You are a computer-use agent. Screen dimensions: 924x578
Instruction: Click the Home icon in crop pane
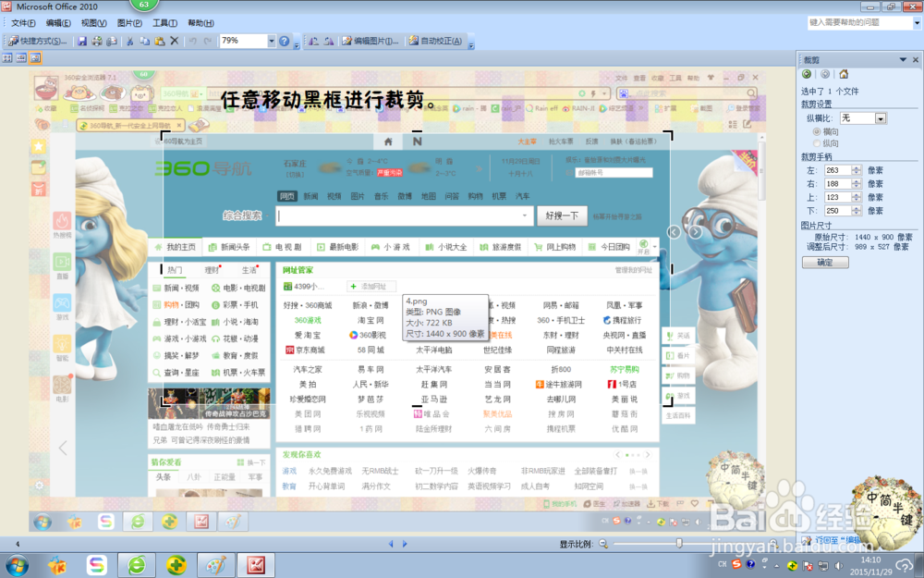coord(844,74)
